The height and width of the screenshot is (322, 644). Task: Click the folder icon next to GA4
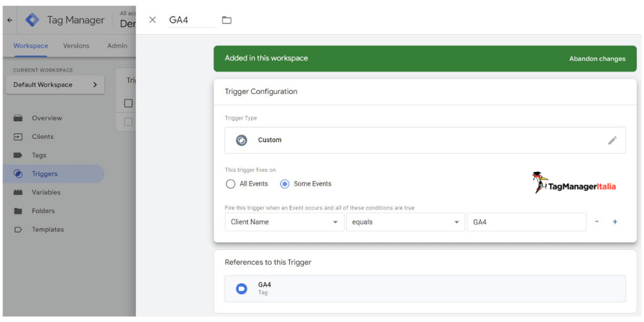(x=227, y=20)
